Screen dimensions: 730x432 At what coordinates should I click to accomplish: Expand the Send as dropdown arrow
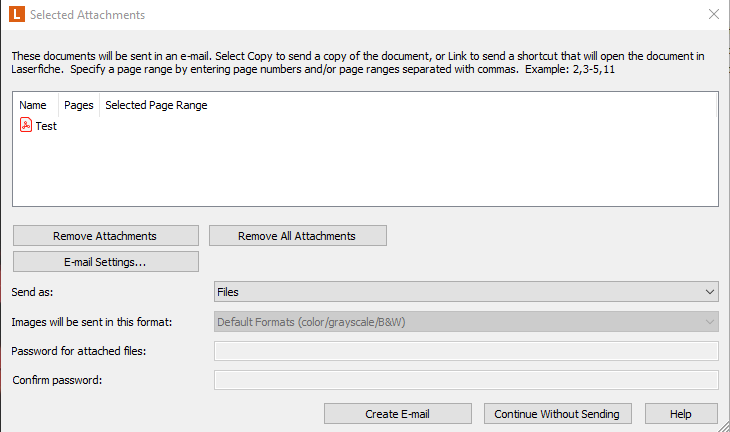pyautogui.click(x=710, y=292)
